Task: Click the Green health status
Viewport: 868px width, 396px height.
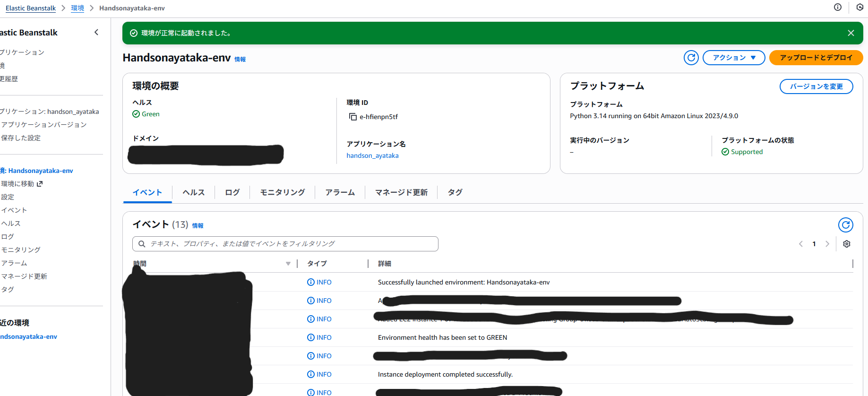Action: point(146,114)
